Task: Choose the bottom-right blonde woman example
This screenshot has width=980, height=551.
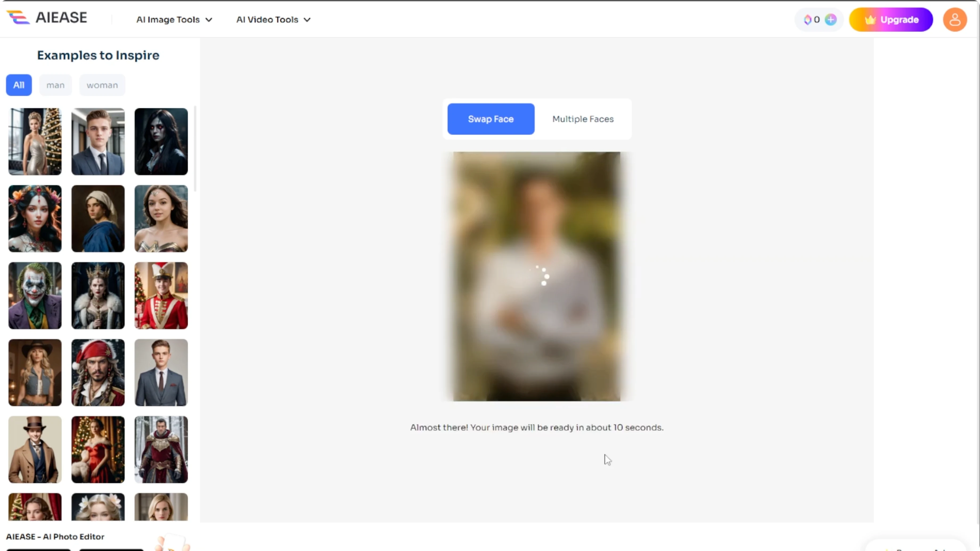Action: click(x=161, y=507)
